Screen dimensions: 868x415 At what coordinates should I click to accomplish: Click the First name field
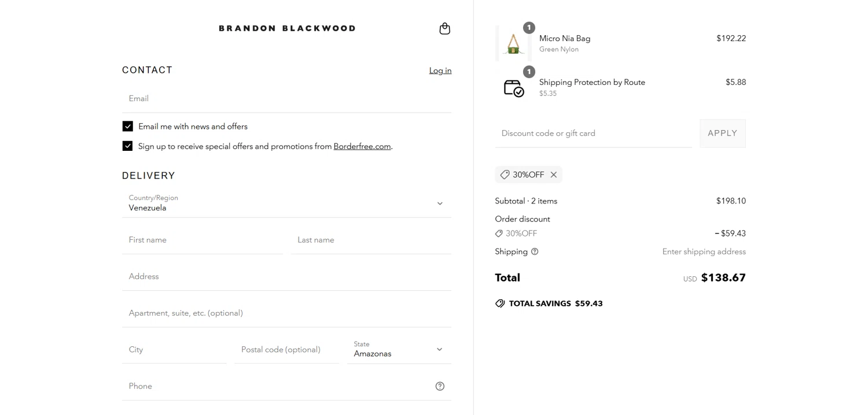203,240
